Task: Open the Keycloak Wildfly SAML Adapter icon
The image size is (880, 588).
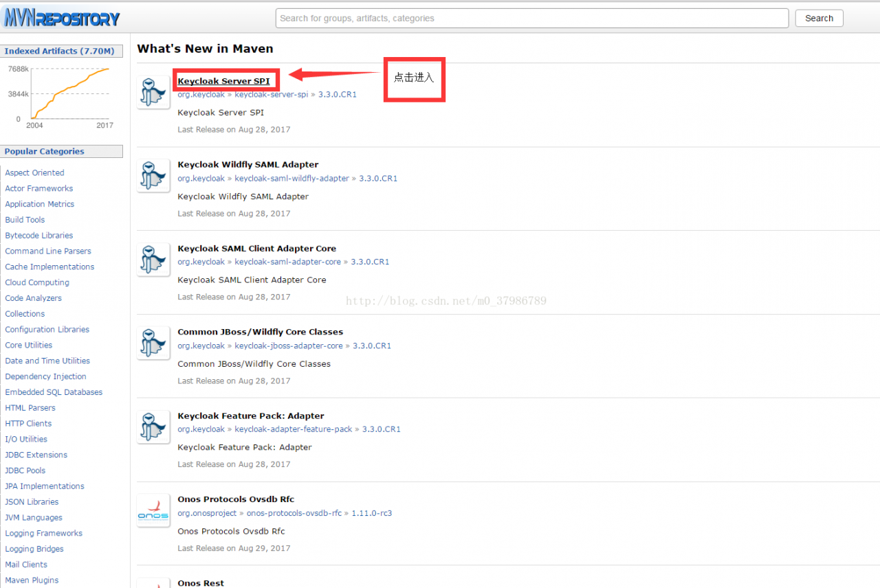Action: pos(153,177)
